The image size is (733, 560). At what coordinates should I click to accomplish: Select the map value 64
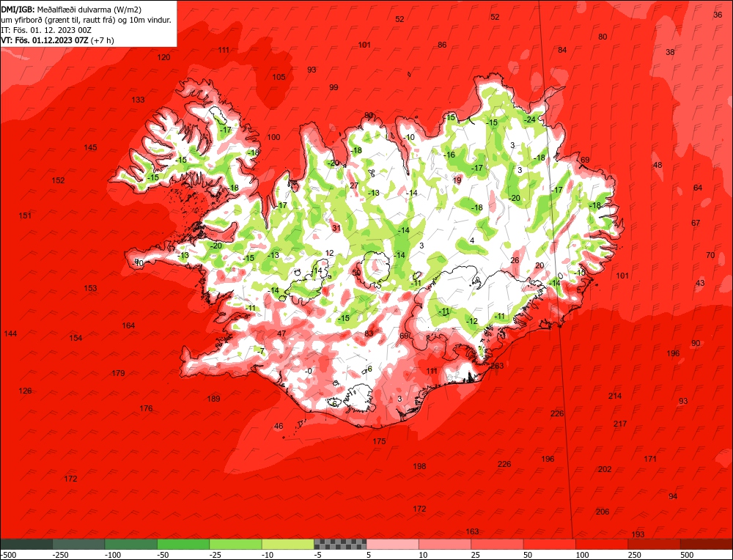coord(698,188)
